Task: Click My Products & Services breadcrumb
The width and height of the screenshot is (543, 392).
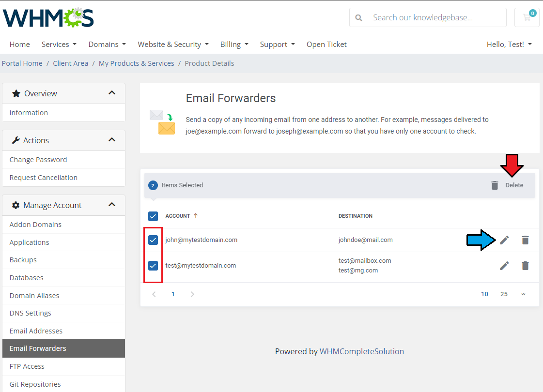Action: click(137, 63)
